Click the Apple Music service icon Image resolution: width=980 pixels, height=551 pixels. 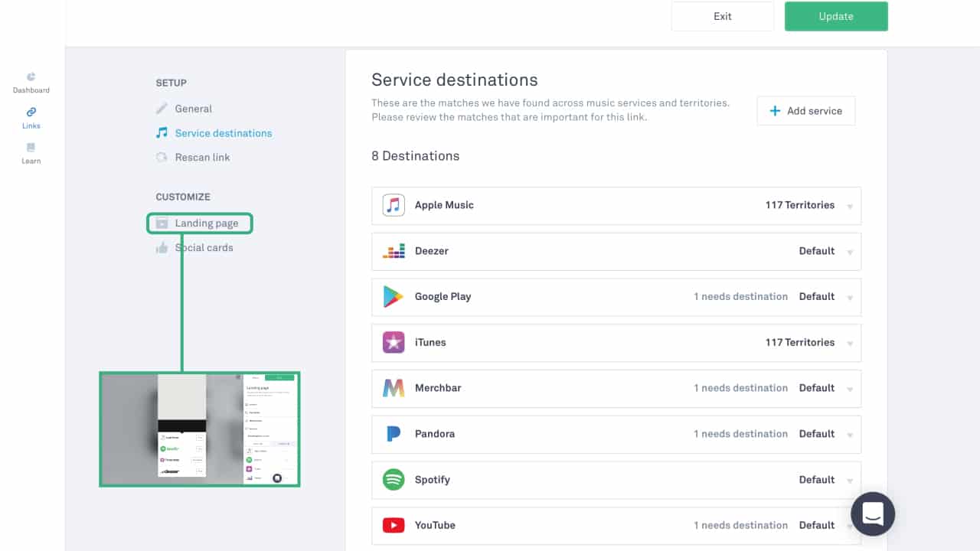coord(394,205)
